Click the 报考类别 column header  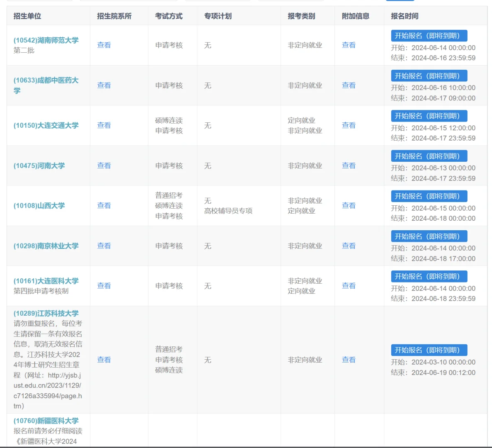tap(301, 16)
